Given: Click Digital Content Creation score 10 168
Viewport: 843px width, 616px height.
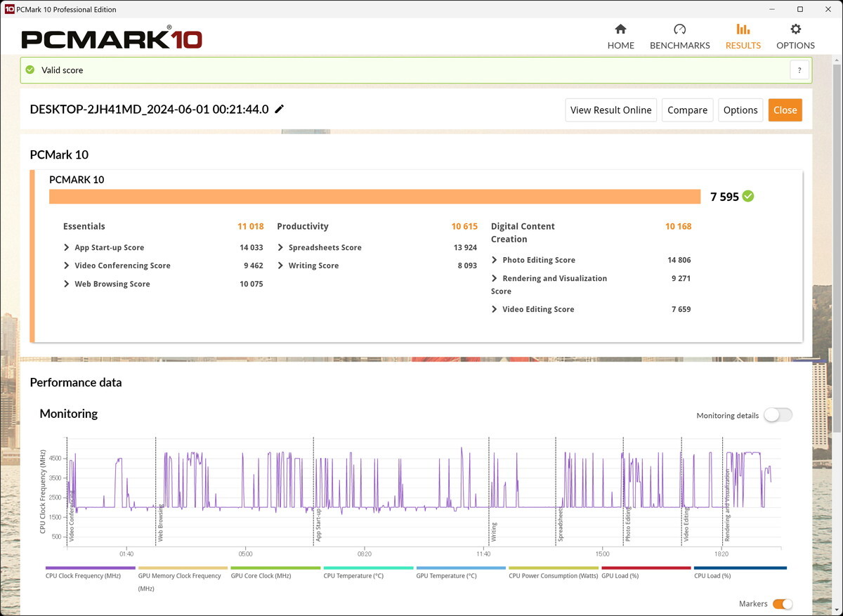Looking at the screenshot, I should pos(679,226).
